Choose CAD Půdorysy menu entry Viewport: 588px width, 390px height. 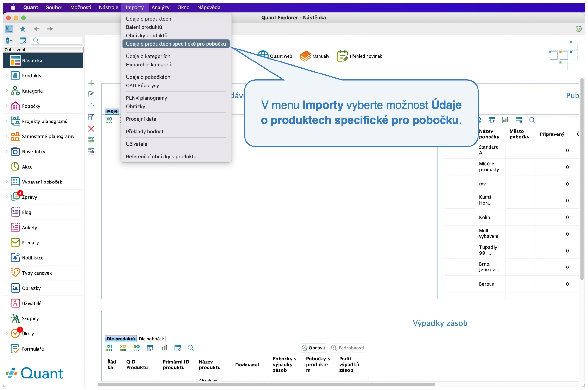click(x=176, y=85)
